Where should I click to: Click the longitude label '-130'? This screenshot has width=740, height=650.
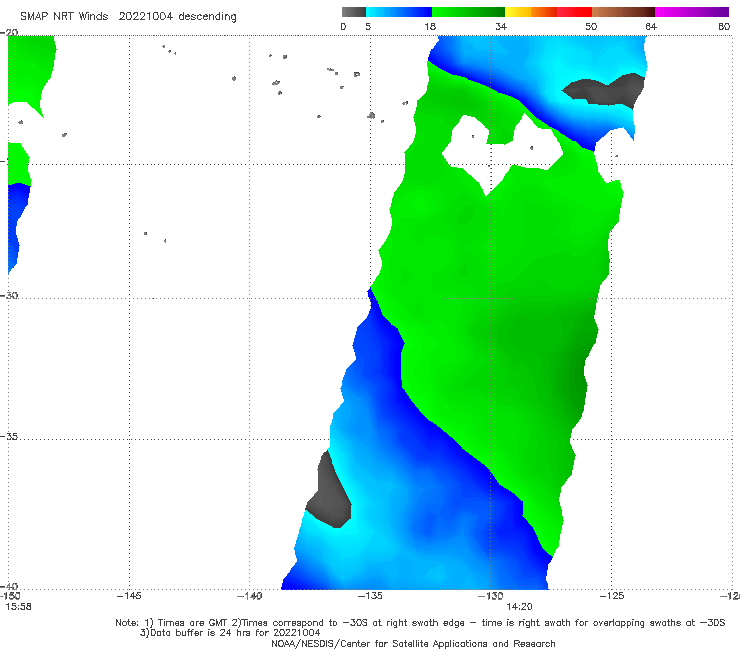click(x=491, y=596)
